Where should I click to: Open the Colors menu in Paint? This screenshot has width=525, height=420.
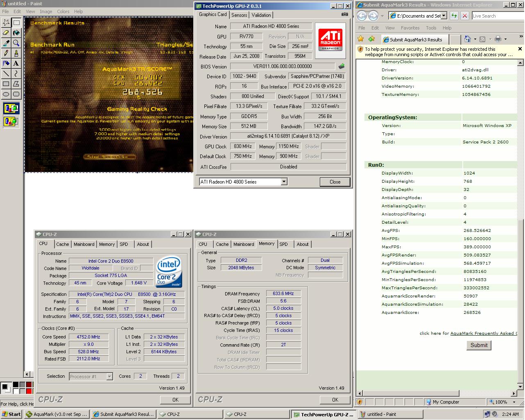coord(63,11)
